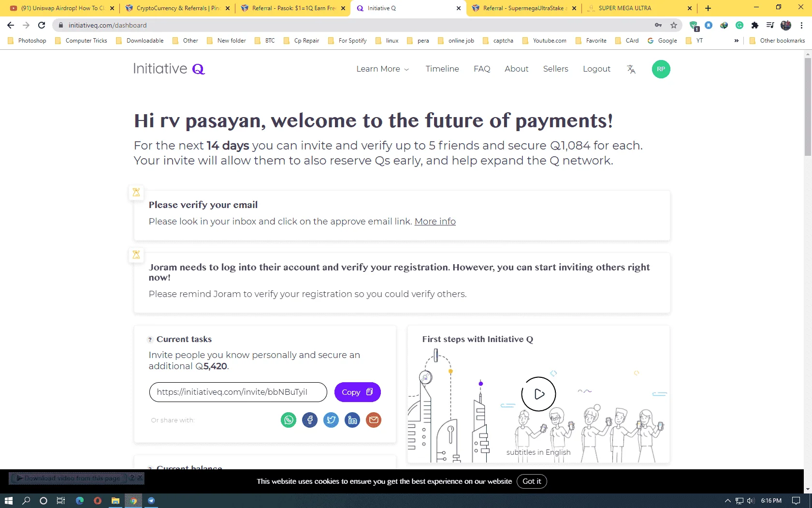Open saved passwords key icon in address bar
This screenshot has width=812, height=508.
658,25
